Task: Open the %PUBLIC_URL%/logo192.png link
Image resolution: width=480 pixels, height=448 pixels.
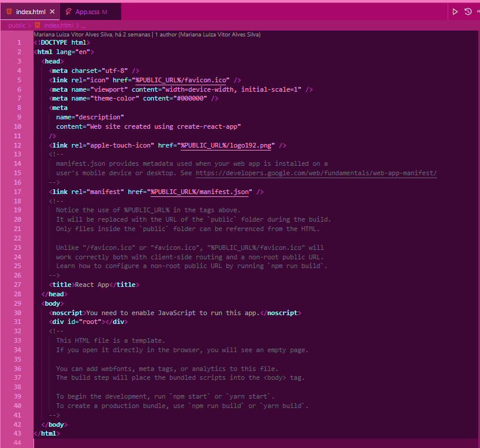Action: [x=226, y=145]
